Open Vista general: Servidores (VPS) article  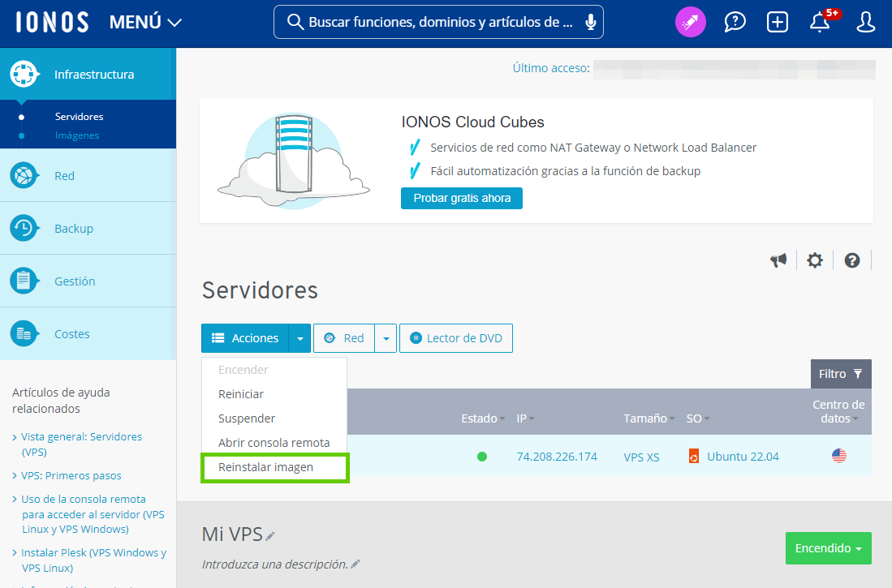(x=81, y=444)
